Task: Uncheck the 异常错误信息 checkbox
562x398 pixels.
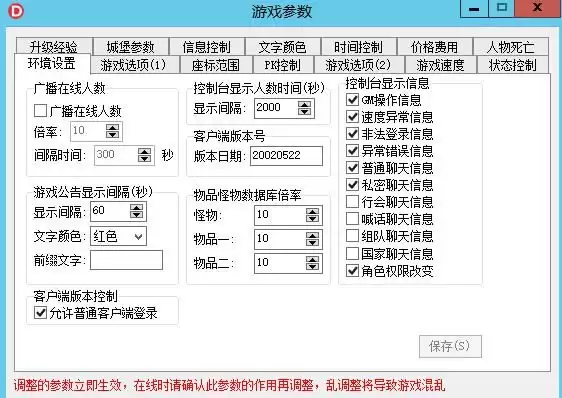Action: 353,151
